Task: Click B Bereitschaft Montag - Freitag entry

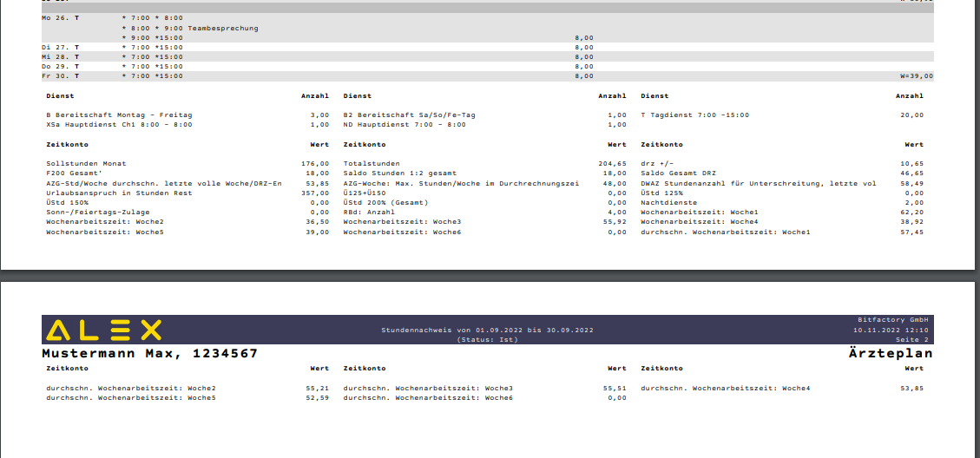Action: pyautogui.click(x=119, y=114)
